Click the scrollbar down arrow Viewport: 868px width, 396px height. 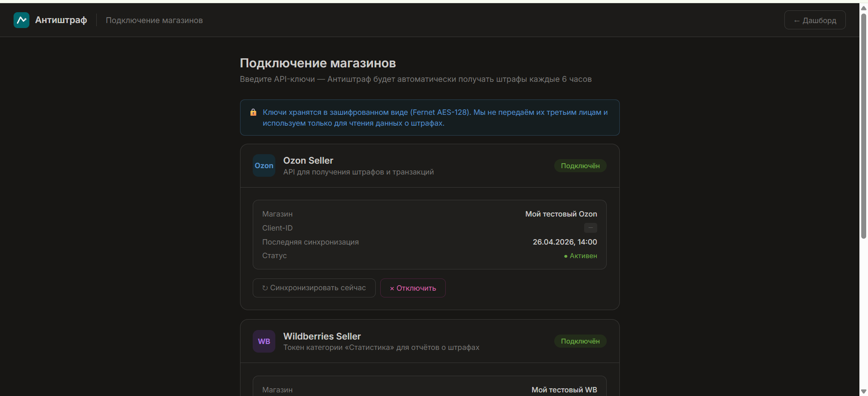pos(863,391)
